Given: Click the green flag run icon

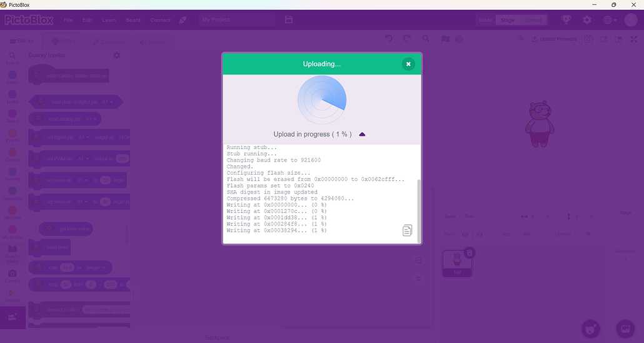Looking at the screenshot, I should (445, 39).
